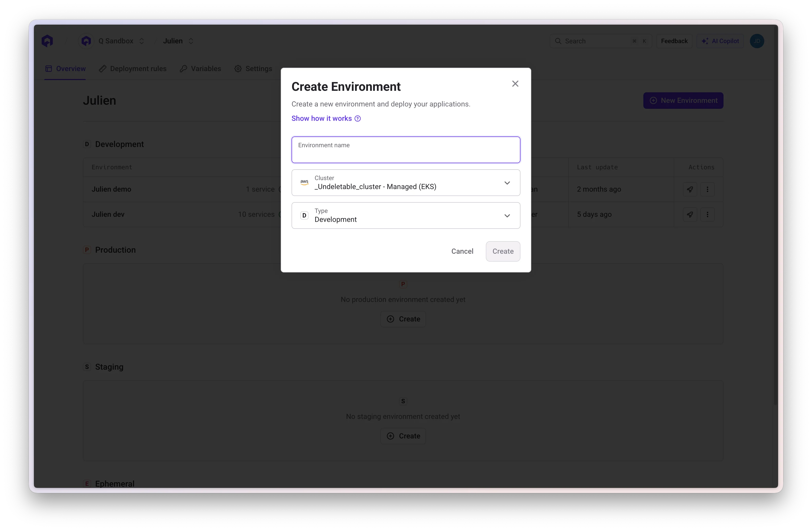This screenshot has width=812, height=531.
Task: Click the AI Copilot sparkle icon
Action: [705, 41]
